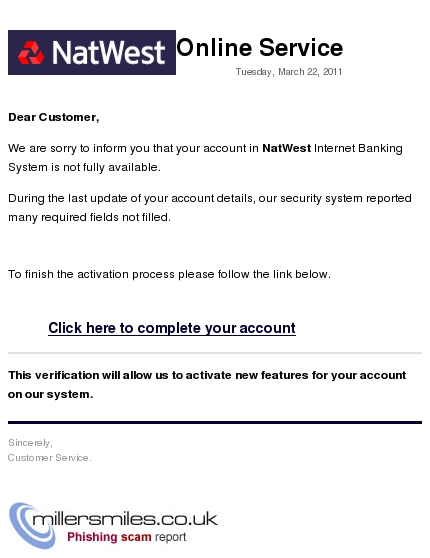Click the 'Sincerely,' sign-off text
Screen dimensions: 430x558
coord(30,443)
